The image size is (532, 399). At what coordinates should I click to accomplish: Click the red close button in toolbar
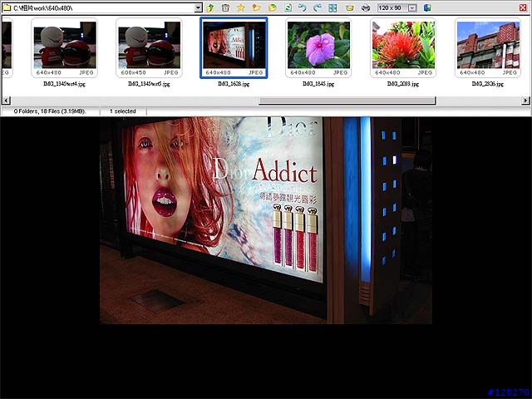(x=523, y=7)
